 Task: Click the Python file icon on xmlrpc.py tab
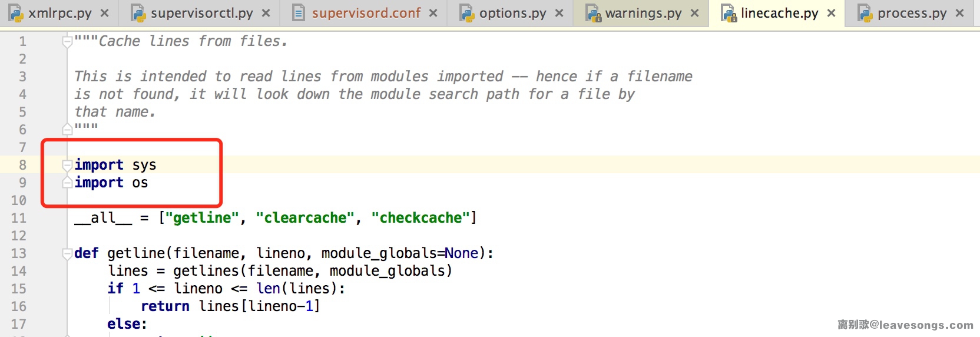[x=15, y=13]
